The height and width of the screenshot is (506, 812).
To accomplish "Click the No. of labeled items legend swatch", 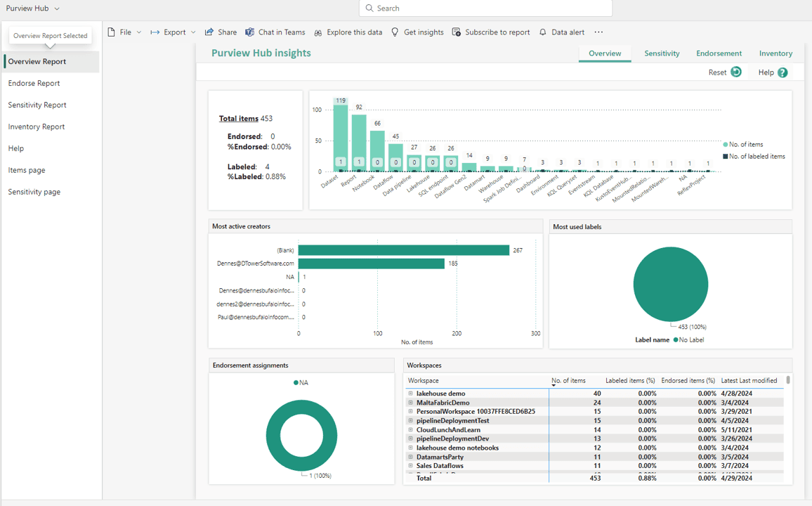I will pos(726,157).
